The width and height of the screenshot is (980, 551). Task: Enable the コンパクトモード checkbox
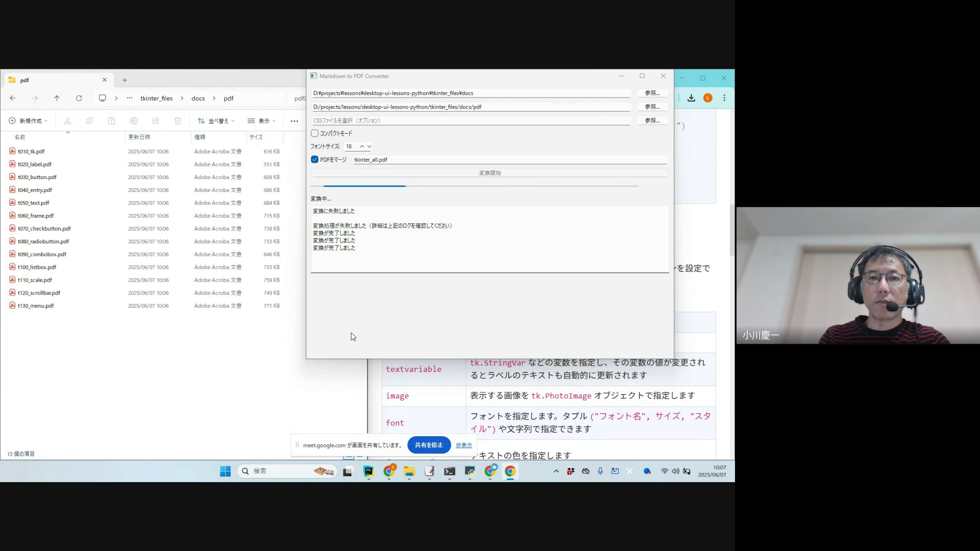[x=315, y=133]
